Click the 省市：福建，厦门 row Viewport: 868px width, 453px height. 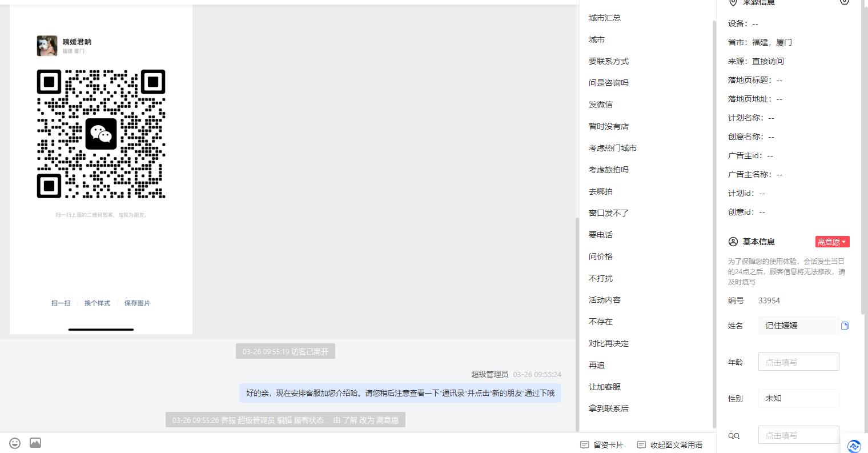click(x=760, y=42)
